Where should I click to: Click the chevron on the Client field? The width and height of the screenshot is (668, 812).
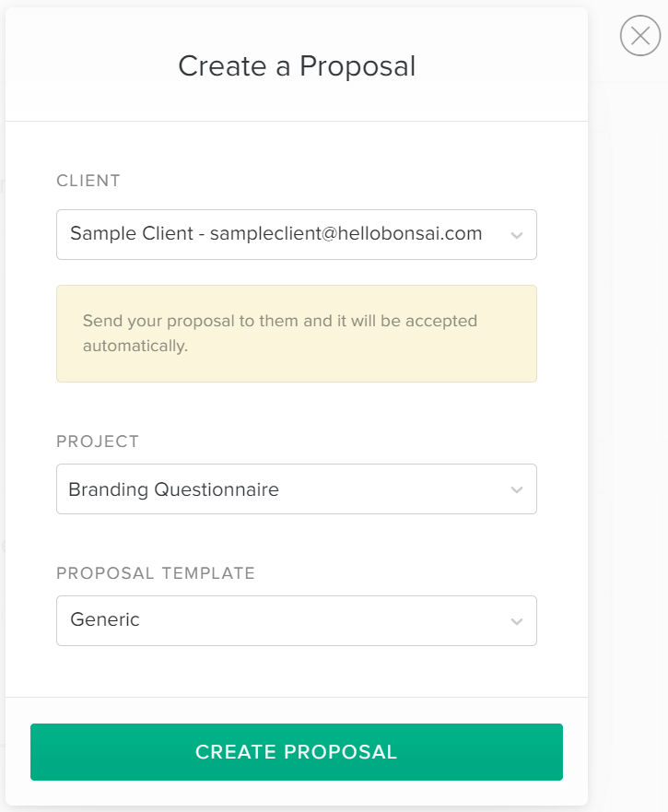pyautogui.click(x=517, y=234)
